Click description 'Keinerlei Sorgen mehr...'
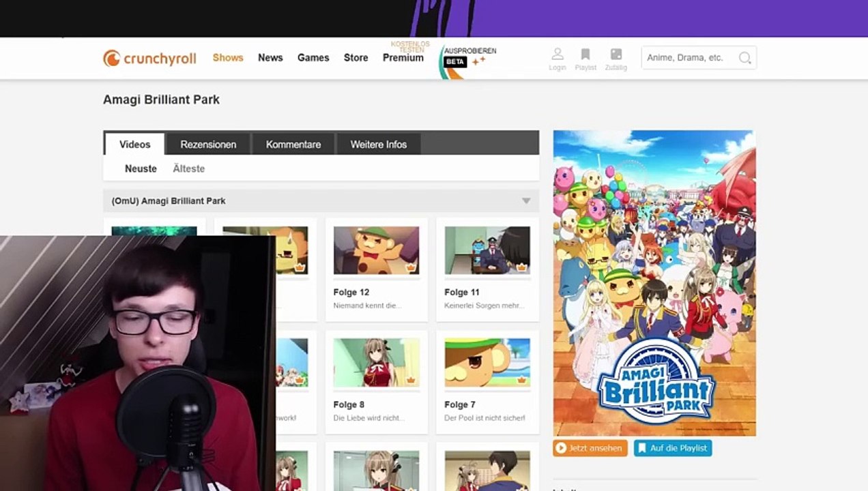This screenshot has width=868, height=491. pyautogui.click(x=484, y=306)
